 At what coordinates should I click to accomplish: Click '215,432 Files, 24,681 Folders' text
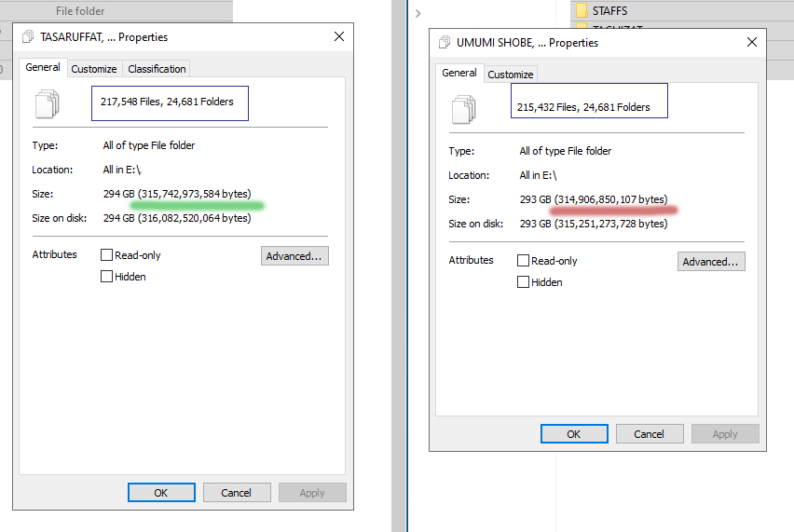(x=583, y=107)
